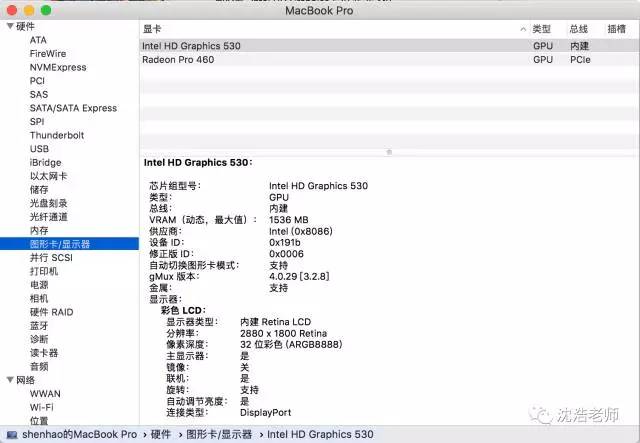This screenshot has height=443, width=640.
Task: Select 硬件 RAID entry
Action: coord(51,312)
